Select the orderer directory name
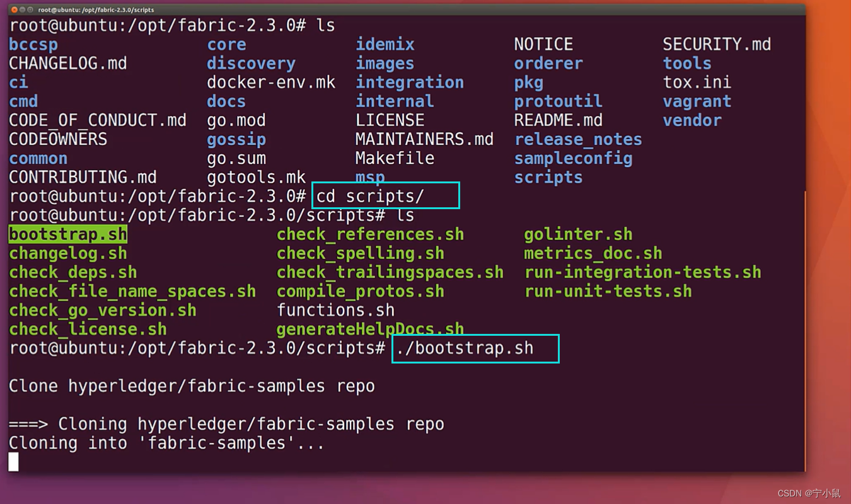The width and height of the screenshot is (851, 504). pyautogui.click(x=548, y=64)
